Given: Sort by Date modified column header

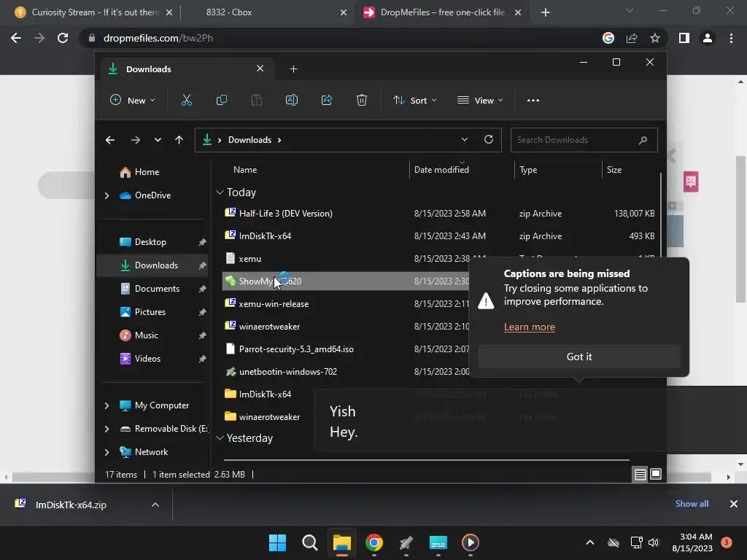Looking at the screenshot, I should (441, 169).
